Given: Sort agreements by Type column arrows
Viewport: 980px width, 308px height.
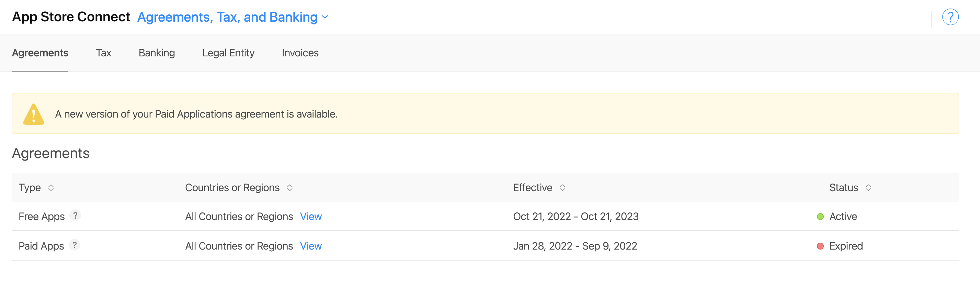Looking at the screenshot, I should pyautogui.click(x=50, y=187).
